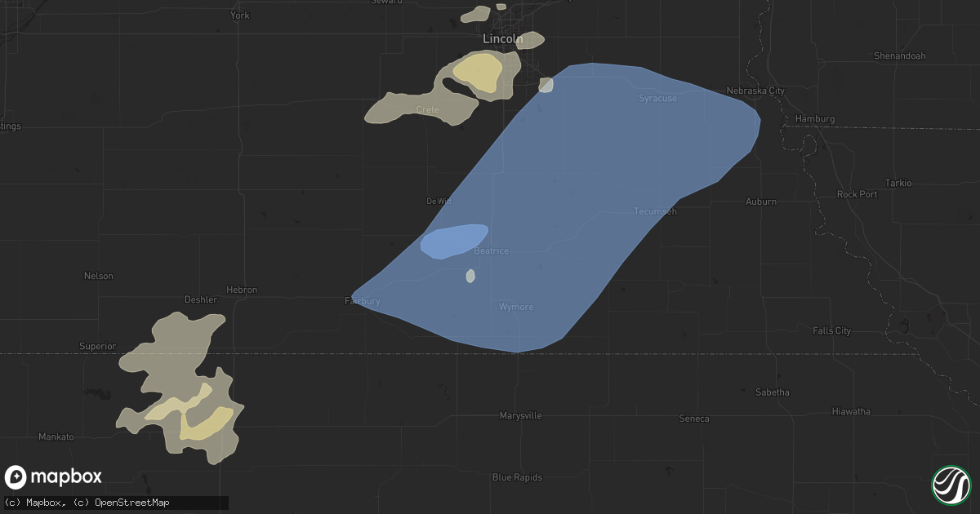Image resolution: width=980 pixels, height=514 pixels.
Task: Select the Tarkio town label
Action: [x=898, y=183]
